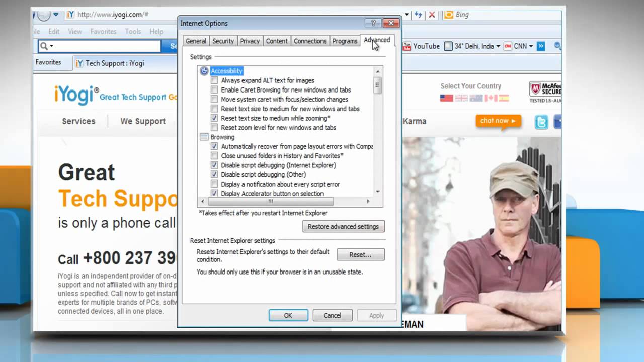This screenshot has width=644, height=362.
Task: Open the browser Help menu
Action: 156,31
